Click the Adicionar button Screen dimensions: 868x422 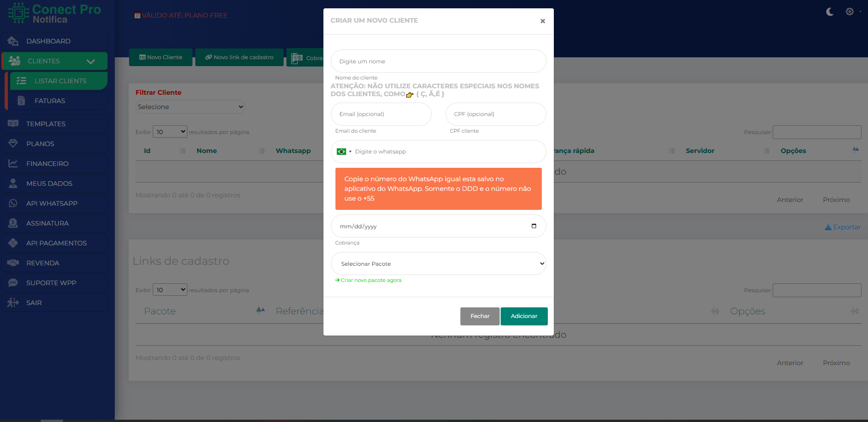pos(524,316)
